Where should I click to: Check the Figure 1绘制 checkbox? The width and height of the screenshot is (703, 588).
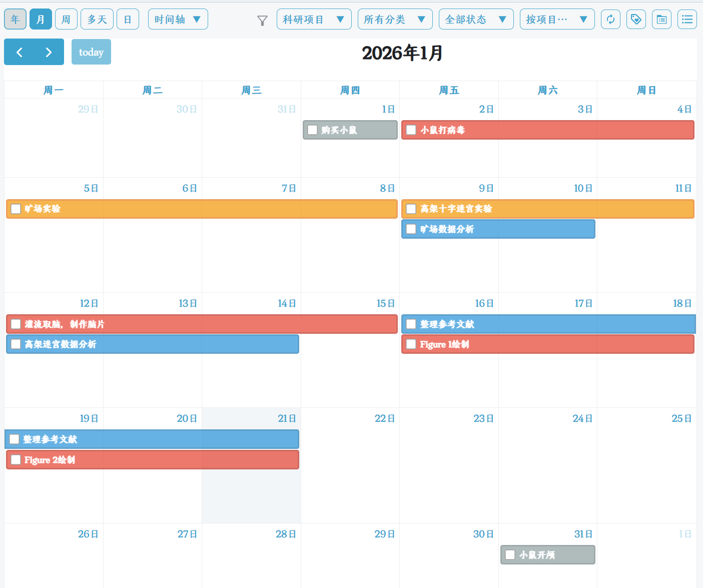411,344
